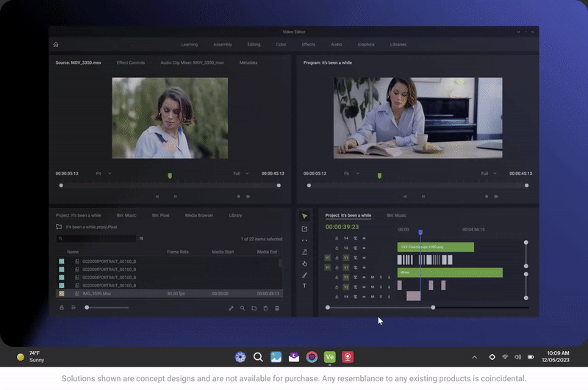Click the lock icon in the Project panel footer
This screenshot has height=390, width=588.
pos(62,308)
